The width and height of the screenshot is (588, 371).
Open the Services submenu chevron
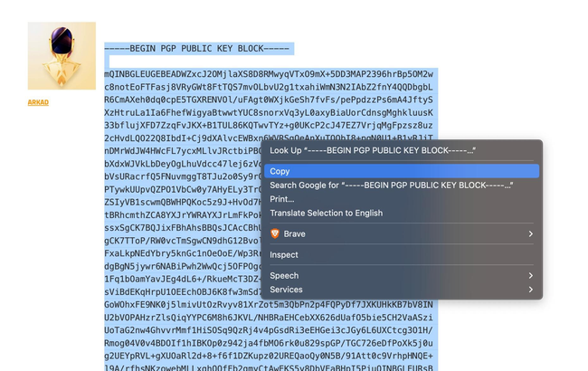[531, 290]
